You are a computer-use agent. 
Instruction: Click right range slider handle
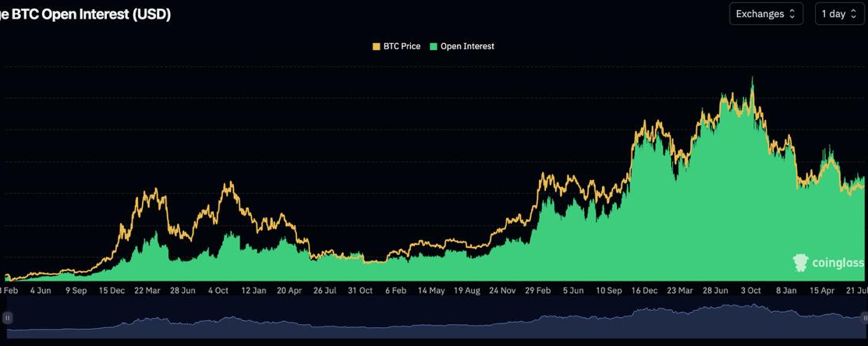click(865, 318)
